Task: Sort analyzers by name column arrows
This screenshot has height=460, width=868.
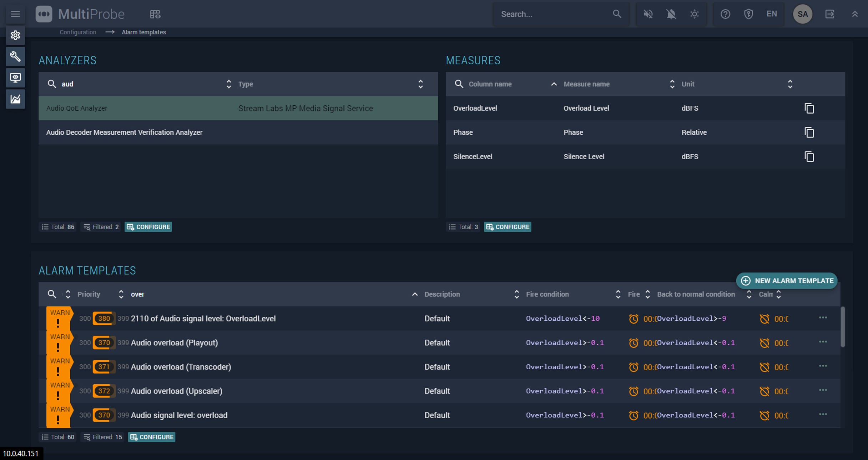Action: [x=229, y=84]
